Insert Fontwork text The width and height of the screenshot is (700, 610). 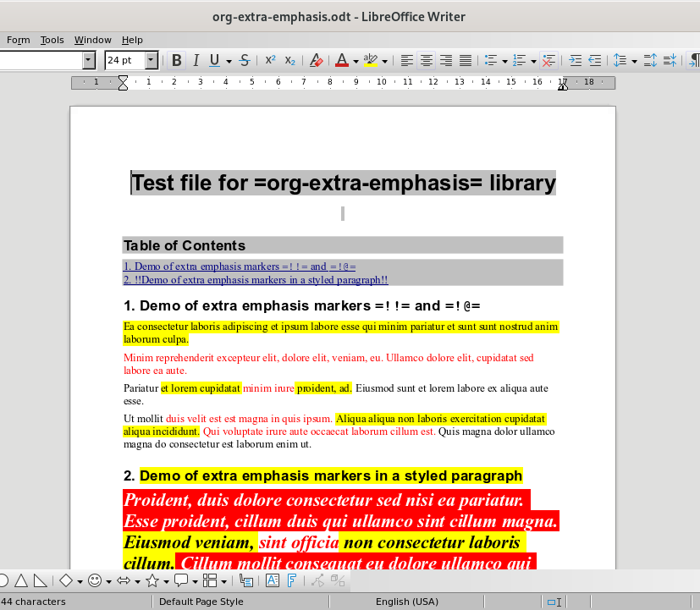point(292,580)
